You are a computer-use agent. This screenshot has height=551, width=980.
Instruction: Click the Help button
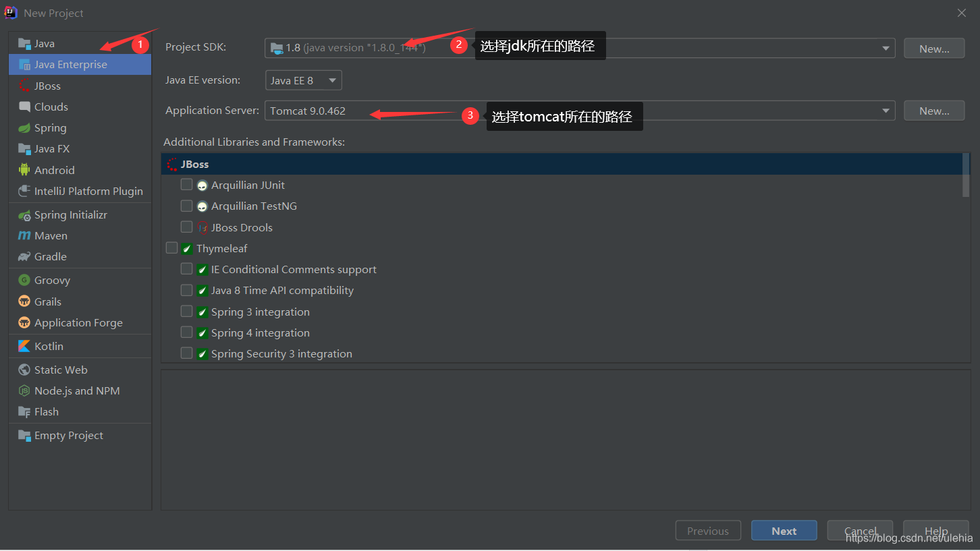point(936,531)
